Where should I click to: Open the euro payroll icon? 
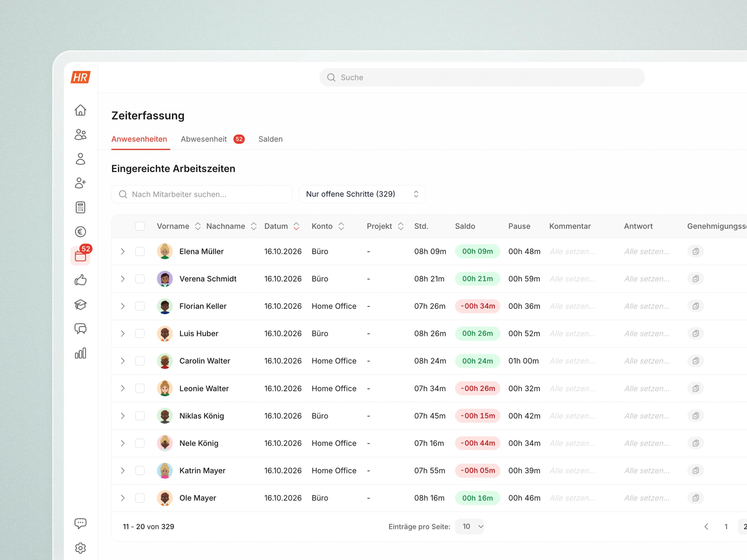80,232
